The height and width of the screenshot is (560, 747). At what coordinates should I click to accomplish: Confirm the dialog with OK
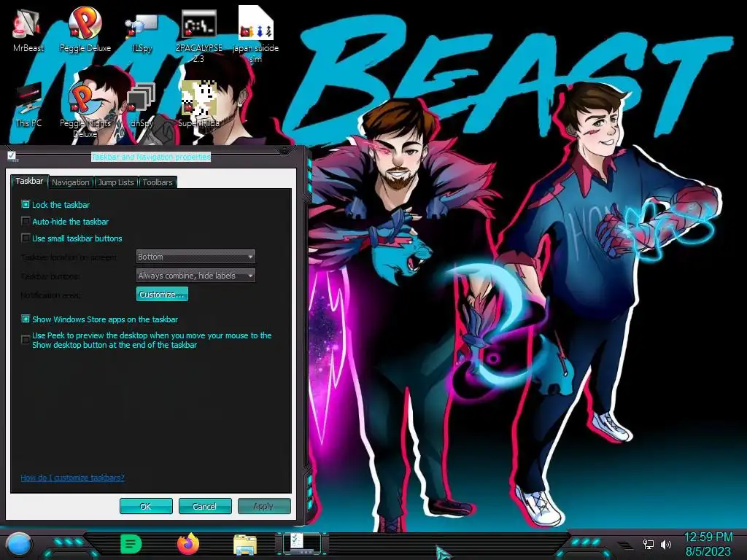click(x=146, y=506)
